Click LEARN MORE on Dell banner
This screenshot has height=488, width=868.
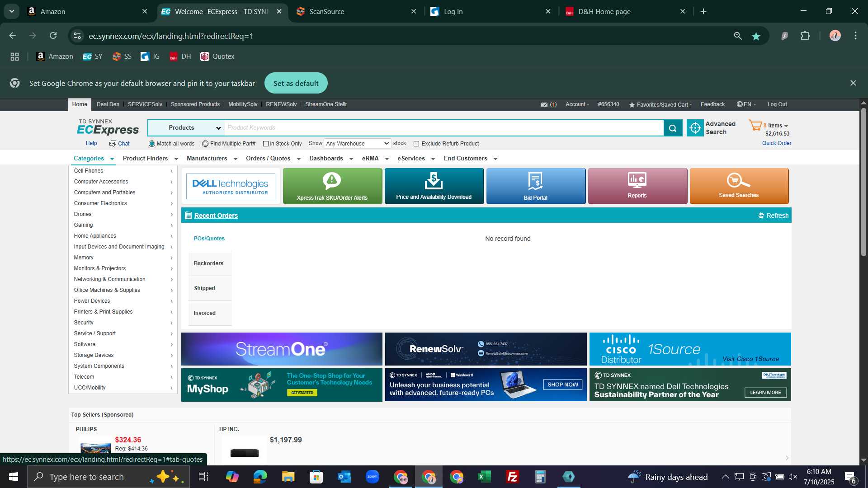click(765, 392)
